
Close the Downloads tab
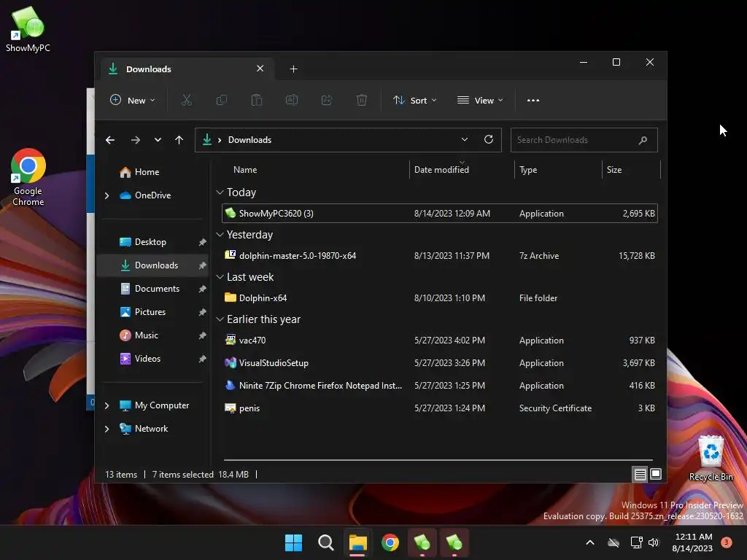coord(260,69)
